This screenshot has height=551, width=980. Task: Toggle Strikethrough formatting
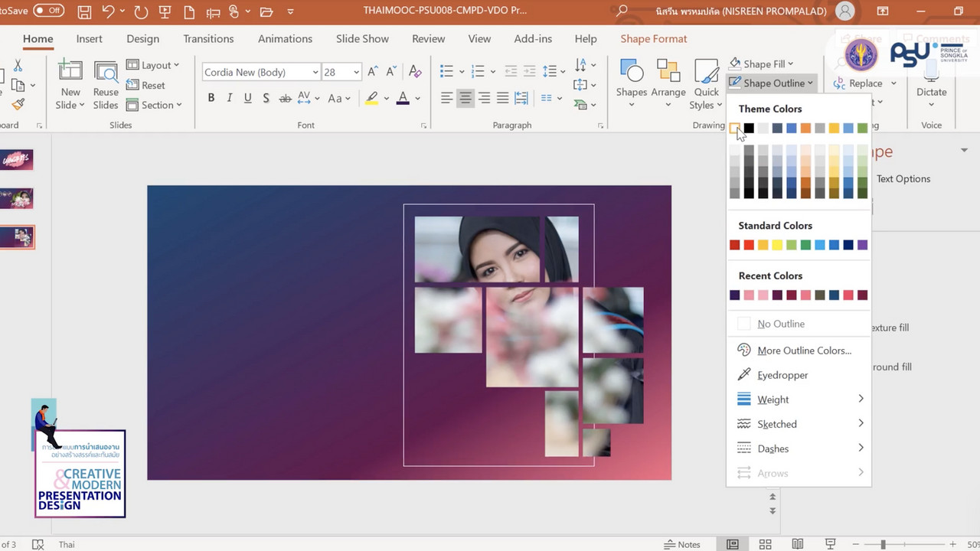pyautogui.click(x=285, y=98)
